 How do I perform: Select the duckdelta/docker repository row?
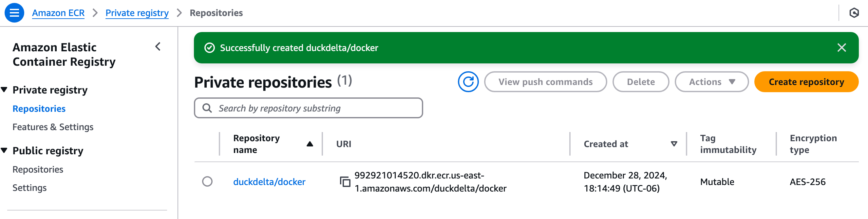click(x=208, y=182)
